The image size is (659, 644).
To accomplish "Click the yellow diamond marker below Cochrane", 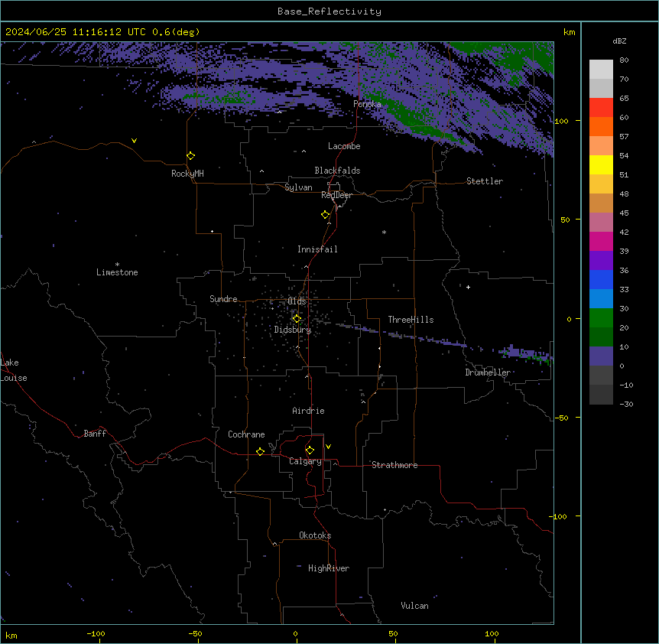I will (260, 451).
